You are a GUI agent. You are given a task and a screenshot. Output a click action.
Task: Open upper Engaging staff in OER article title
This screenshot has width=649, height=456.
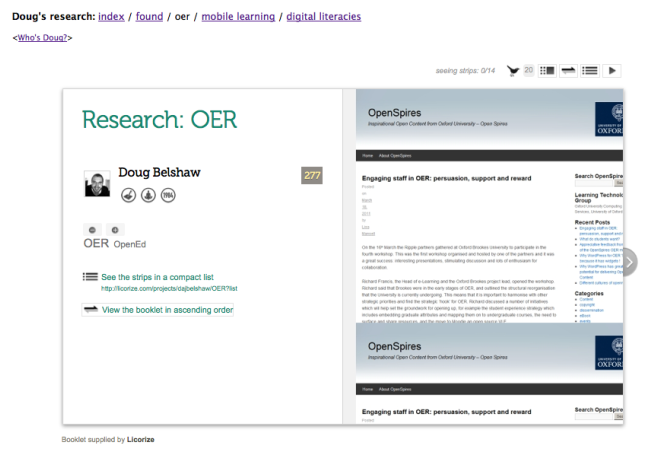[x=447, y=178]
